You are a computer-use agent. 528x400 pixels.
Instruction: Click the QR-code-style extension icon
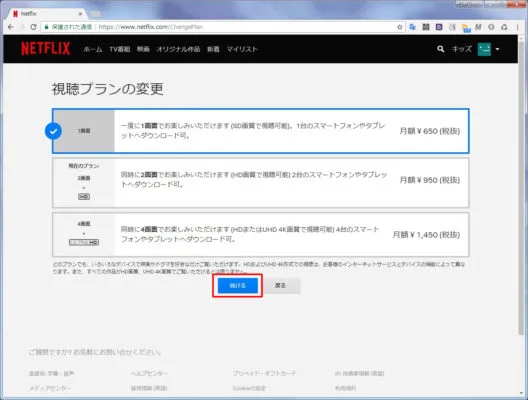tap(426, 27)
